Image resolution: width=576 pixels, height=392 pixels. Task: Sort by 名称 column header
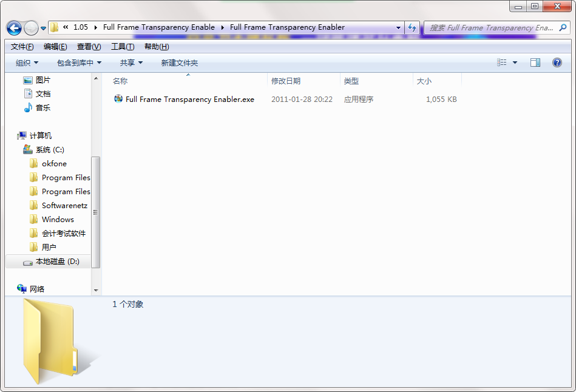[188, 81]
